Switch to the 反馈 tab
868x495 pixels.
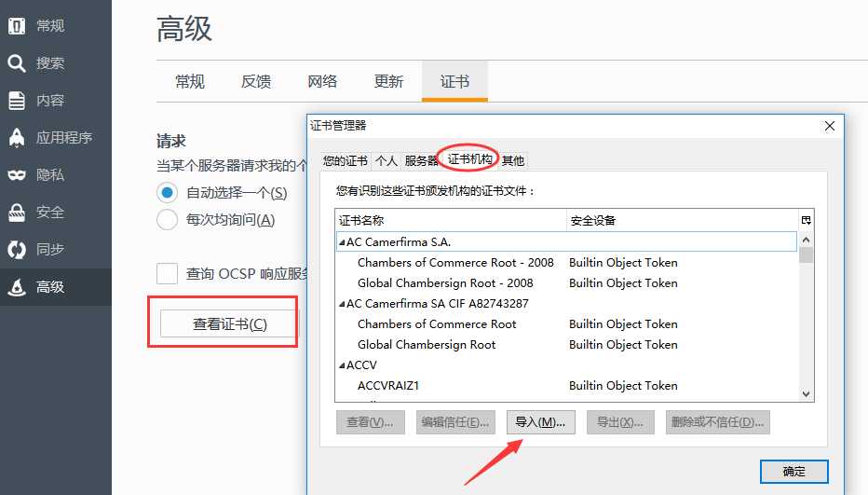(x=256, y=81)
